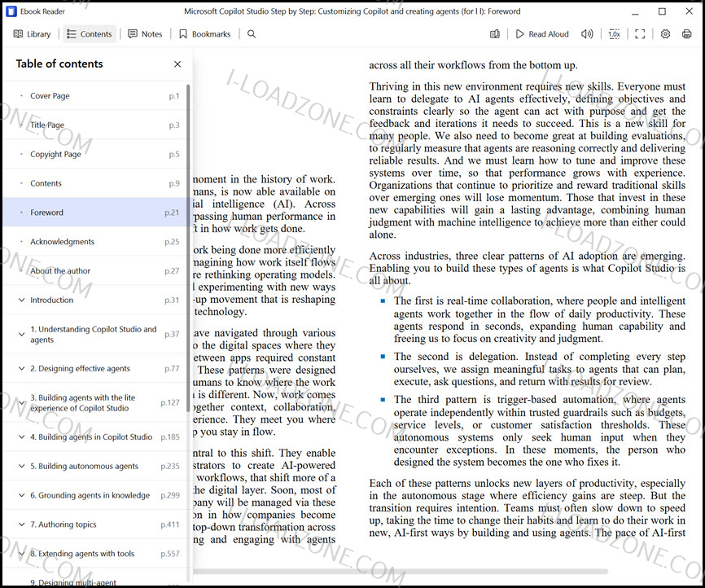The image size is (705, 588).
Task: Go to About the author entry
Action: tap(95, 271)
